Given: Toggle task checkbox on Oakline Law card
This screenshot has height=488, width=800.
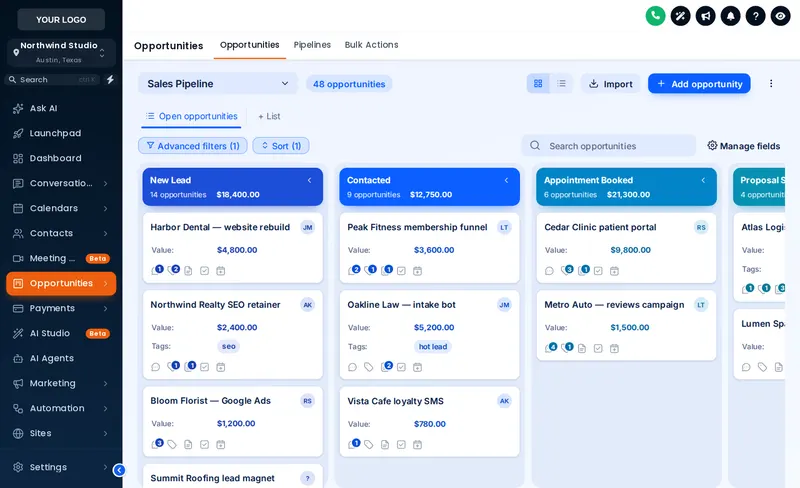Looking at the screenshot, I should [401, 367].
